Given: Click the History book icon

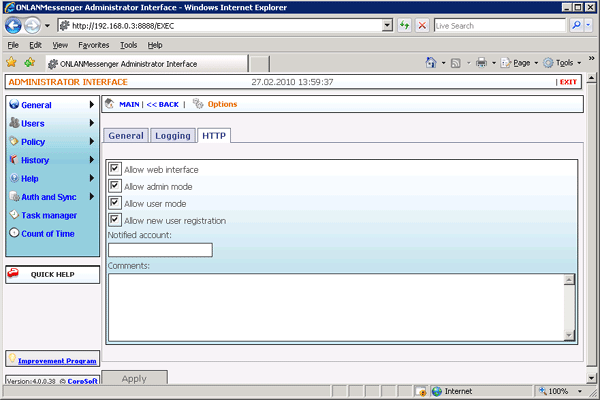Looking at the screenshot, I should (14, 159).
